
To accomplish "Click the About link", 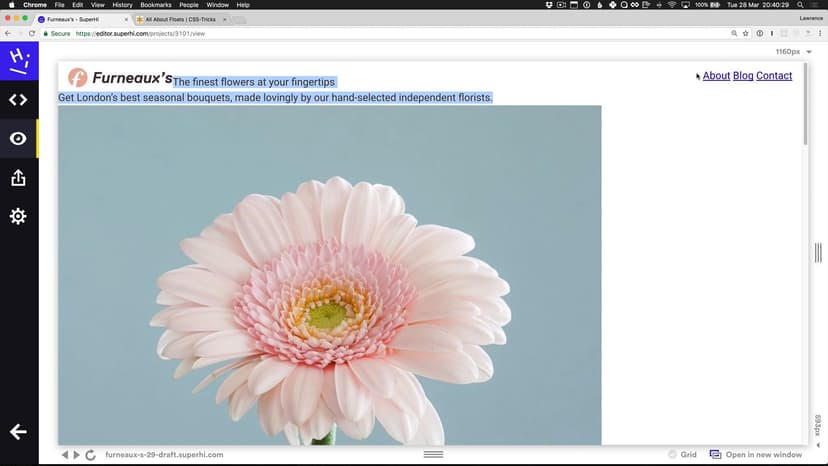I will 716,76.
